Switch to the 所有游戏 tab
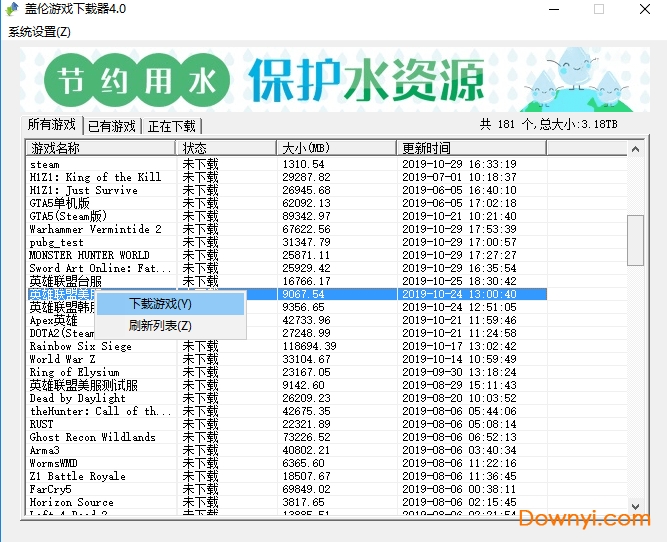The image size is (667, 542). (51, 125)
